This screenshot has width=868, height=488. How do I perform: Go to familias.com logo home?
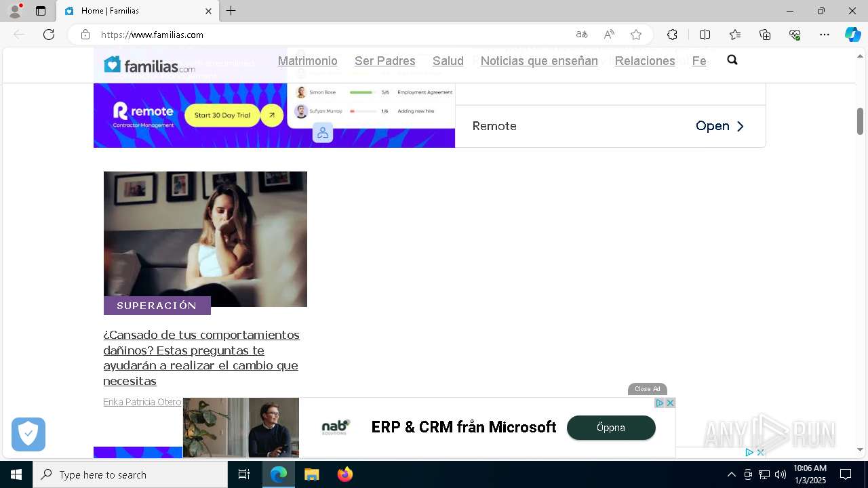tap(149, 64)
